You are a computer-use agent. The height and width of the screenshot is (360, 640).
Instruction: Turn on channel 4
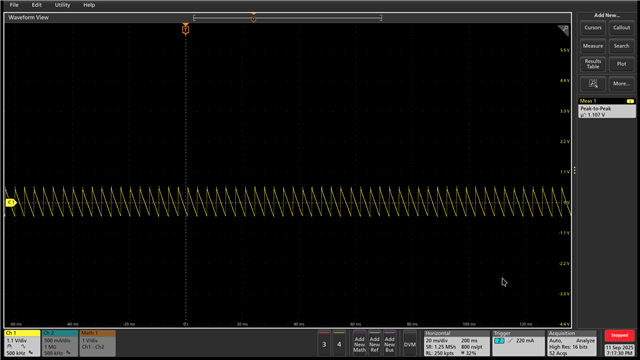pyautogui.click(x=339, y=344)
